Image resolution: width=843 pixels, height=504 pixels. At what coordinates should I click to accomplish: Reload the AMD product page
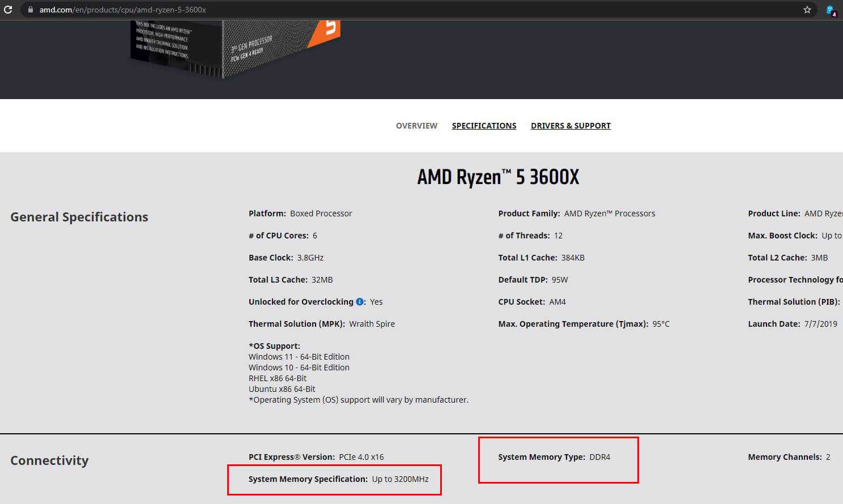tap(8, 10)
